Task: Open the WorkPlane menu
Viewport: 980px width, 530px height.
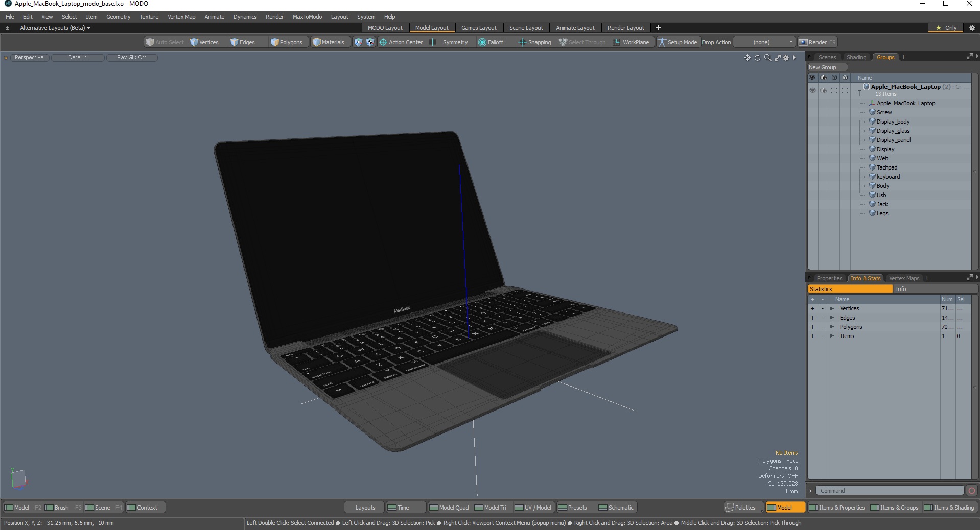Action: 631,42
